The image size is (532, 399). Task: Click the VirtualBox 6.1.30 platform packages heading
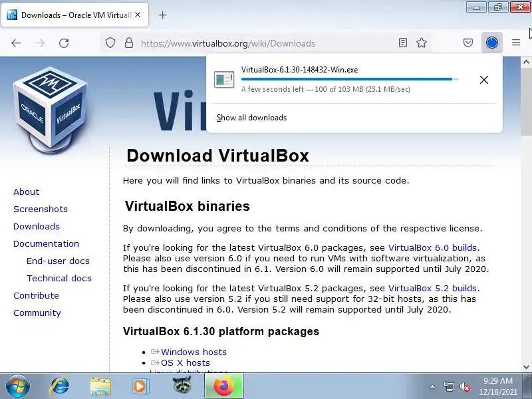click(221, 331)
